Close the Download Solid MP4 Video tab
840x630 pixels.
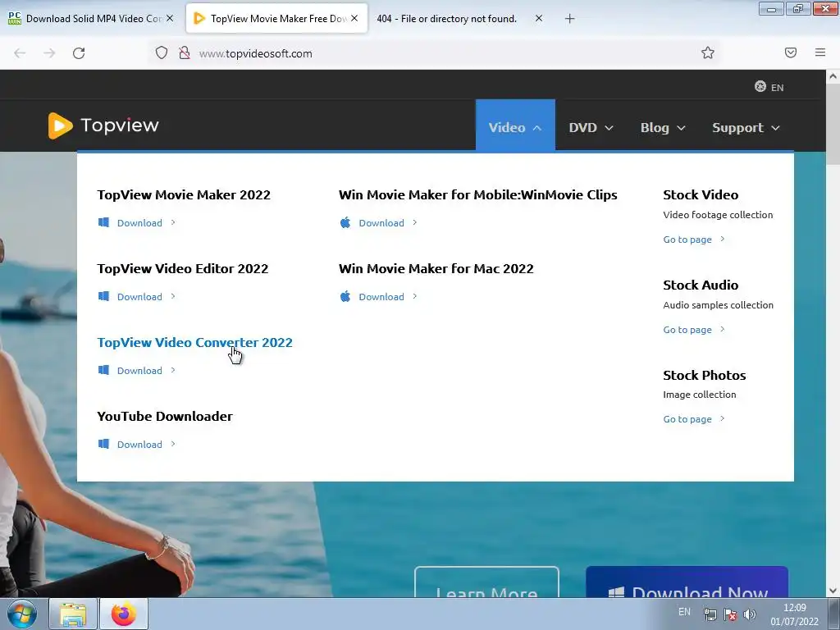[170, 18]
